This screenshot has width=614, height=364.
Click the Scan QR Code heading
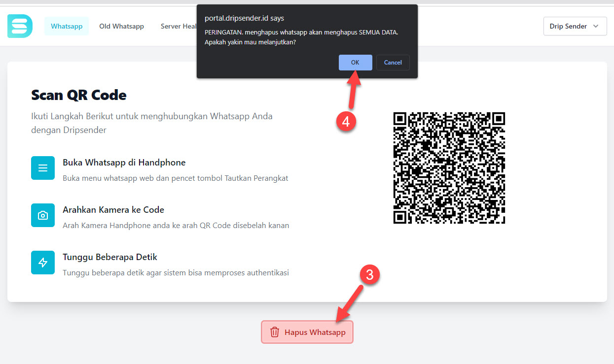coord(79,95)
